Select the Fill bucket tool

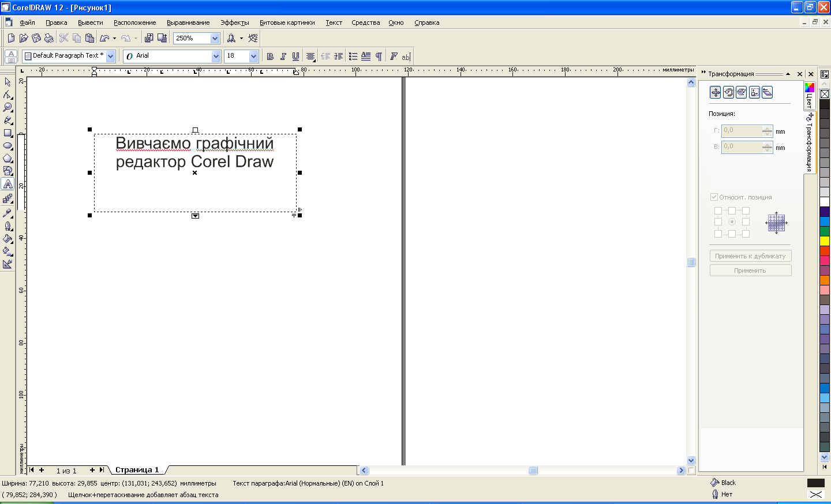[x=8, y=238]
